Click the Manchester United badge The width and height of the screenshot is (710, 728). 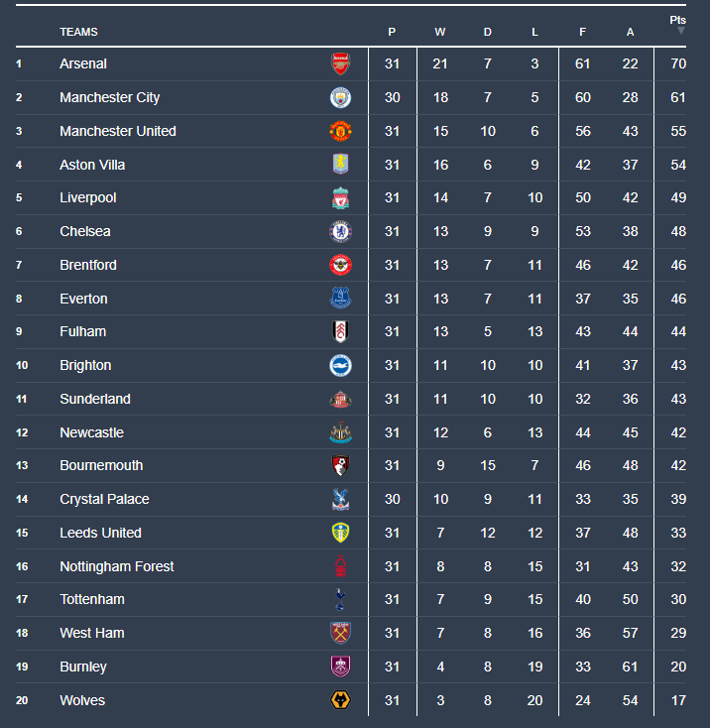pos(340,131)
